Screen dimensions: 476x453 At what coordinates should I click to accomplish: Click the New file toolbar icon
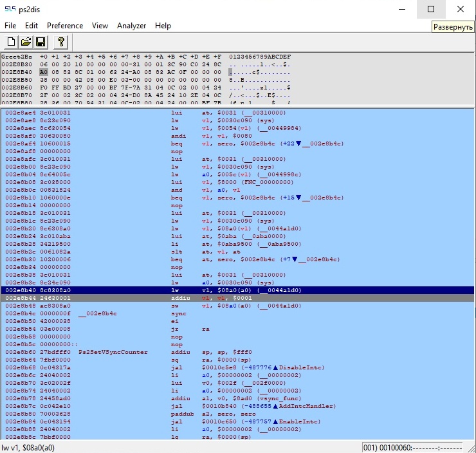point(11,42)
